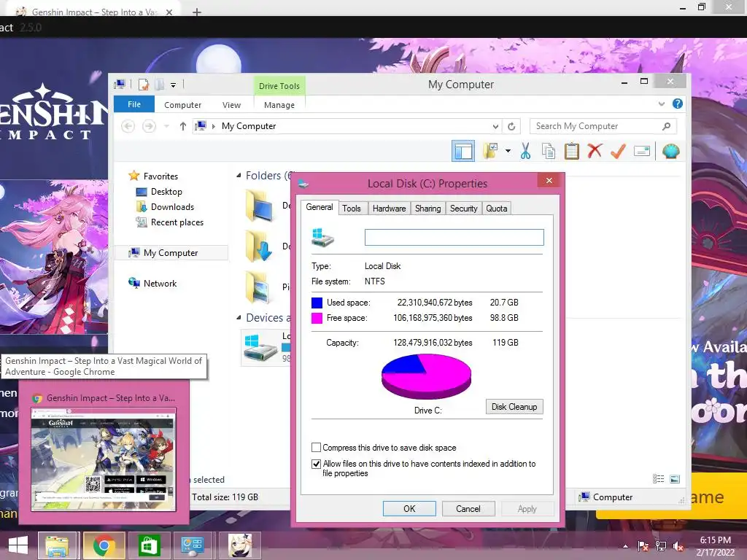Screen dimensions: 747x560
Task: Open the Local Disk drive icon in Devices
Action: [x=260, y=348]
